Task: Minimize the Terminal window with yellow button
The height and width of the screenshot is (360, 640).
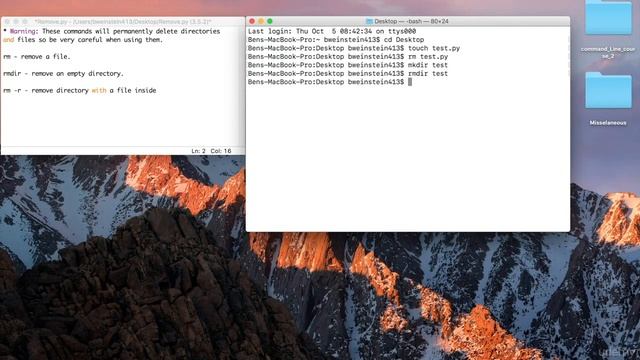Action: [261, 21]
